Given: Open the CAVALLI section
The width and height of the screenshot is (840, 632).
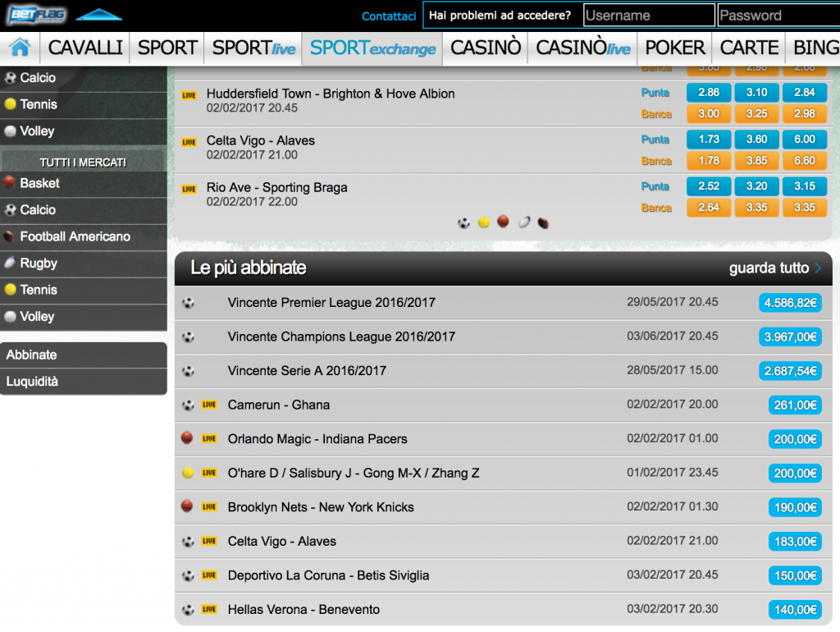Looking at the screenshot, I should tap(85, 48).
